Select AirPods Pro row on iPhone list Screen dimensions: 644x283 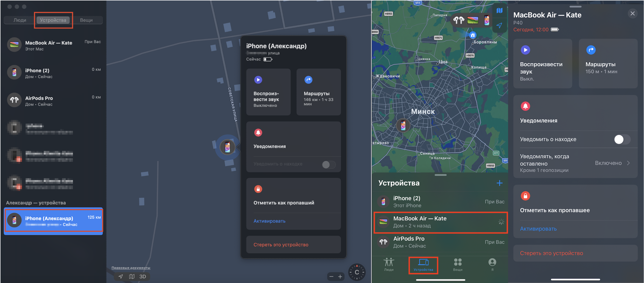click(x=440, y=242)
